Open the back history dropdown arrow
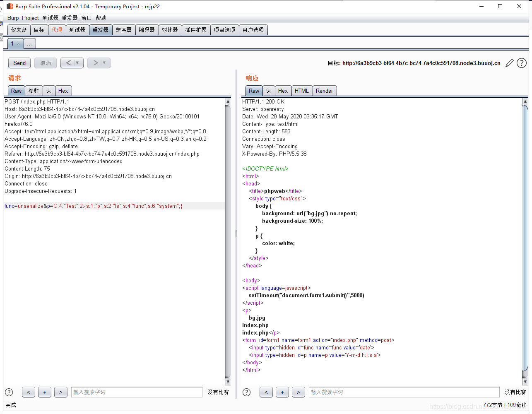This screenshot has width=532, height=414. [x=77, y=63]
